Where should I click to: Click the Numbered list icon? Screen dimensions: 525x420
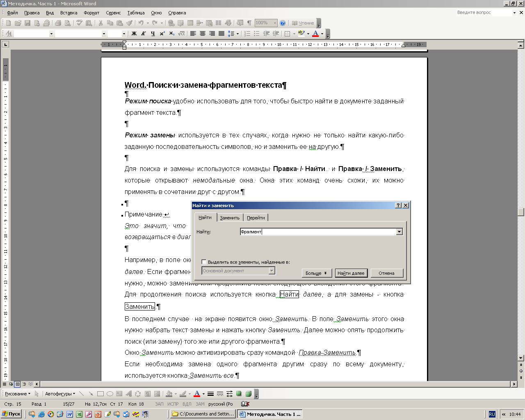point(247,34)
